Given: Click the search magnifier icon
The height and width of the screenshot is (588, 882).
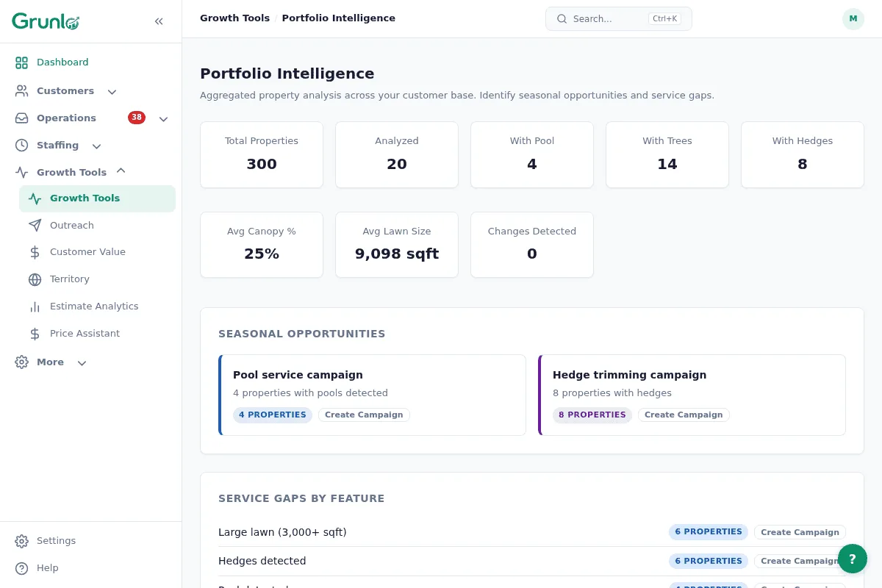Looking at the screenshot, I should (x=562, y=19).
